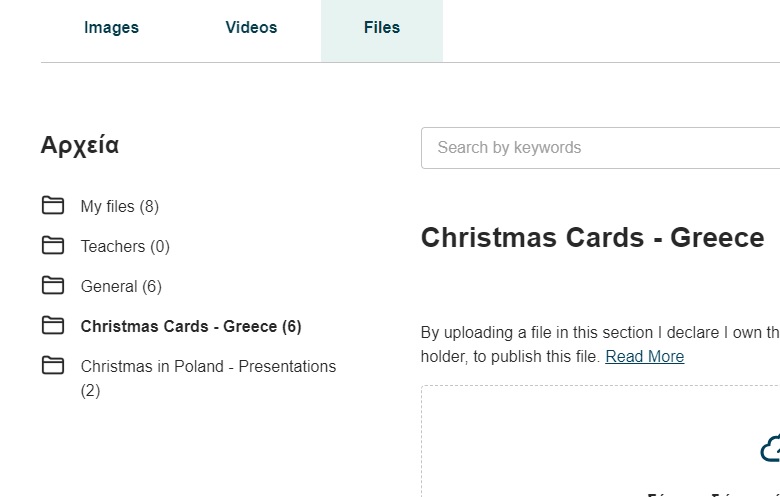The image size is (780, 497).
Task: Switch to the Images tab
Action: tap(111, 27)
